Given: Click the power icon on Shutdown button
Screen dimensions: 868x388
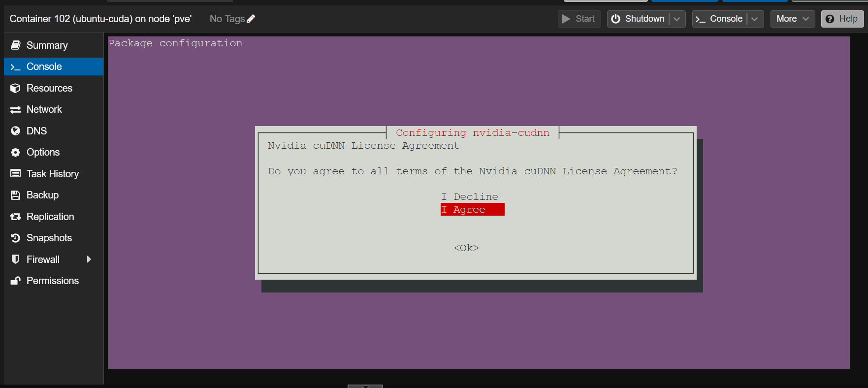Looking at the screenshot, I should [615, 19].
